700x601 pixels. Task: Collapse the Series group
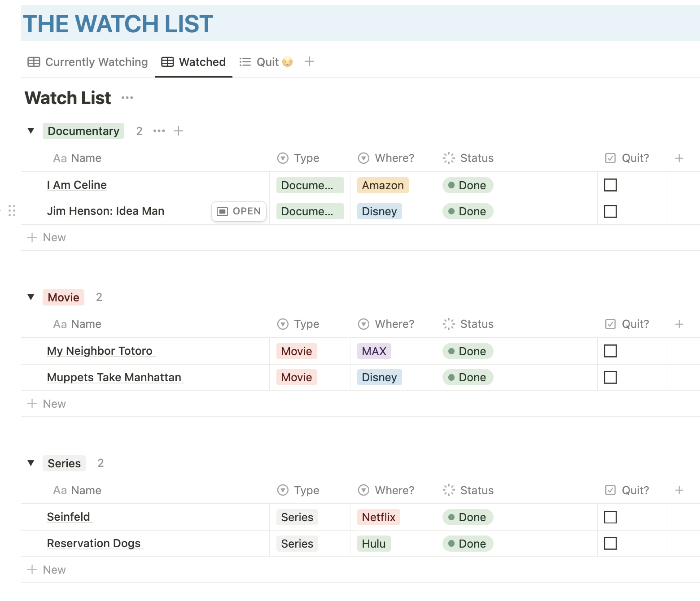[x=31, y=463]
